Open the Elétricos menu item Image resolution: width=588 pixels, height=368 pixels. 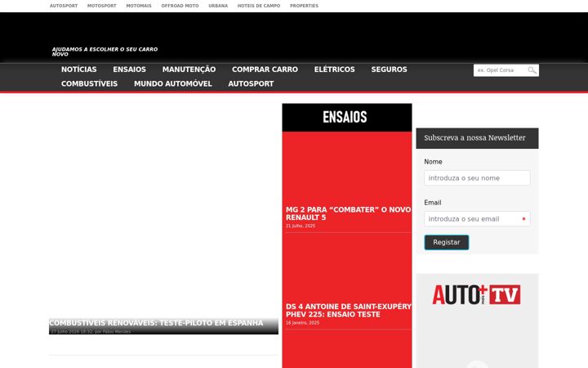(x=335, y=70)
